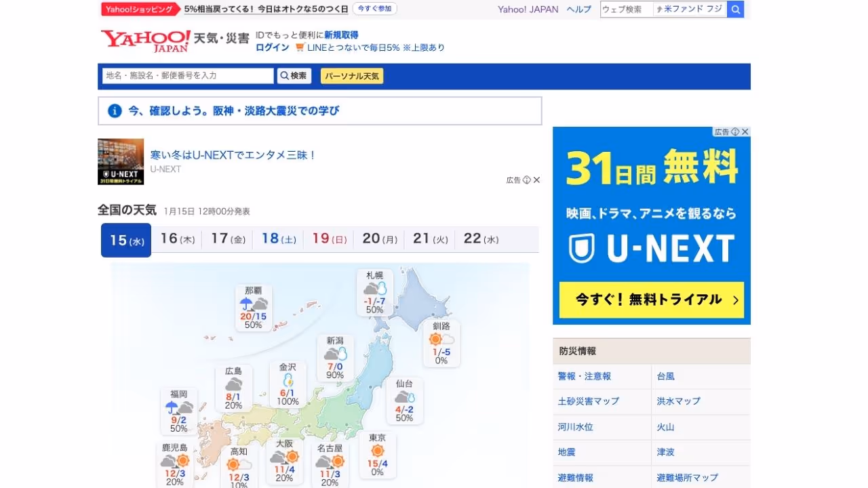
Task: Click the Sapporo weather icon on the map
Action: [374, 289]
